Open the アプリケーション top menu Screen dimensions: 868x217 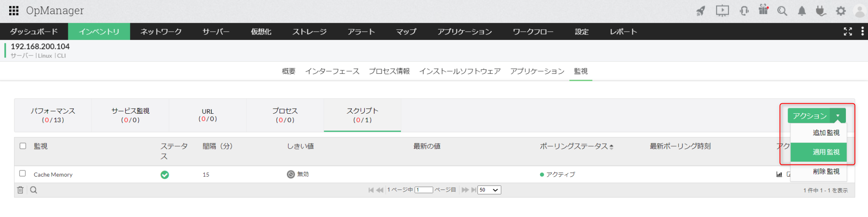tap(465, 32)
